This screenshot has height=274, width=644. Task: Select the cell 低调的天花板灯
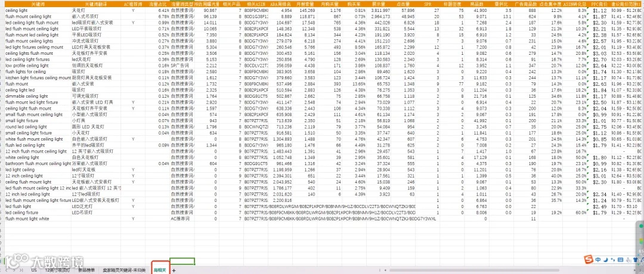pos(97,66)
